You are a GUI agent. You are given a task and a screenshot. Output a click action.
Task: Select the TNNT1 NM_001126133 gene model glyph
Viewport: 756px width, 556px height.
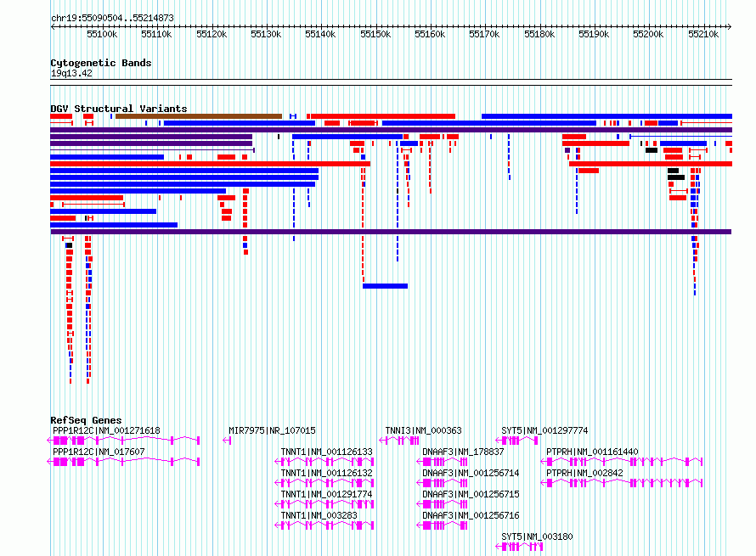[324, 462]
